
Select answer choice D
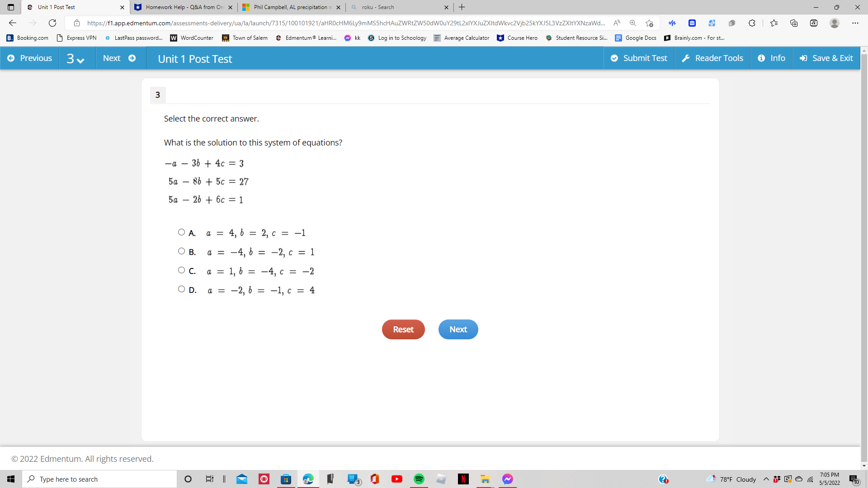[181, 289]
